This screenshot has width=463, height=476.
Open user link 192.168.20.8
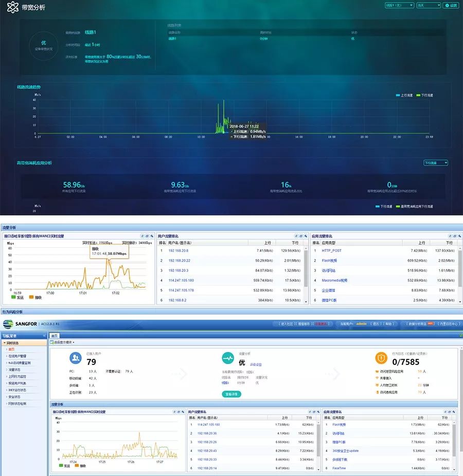pyautogui.click(x=178, y=251)
